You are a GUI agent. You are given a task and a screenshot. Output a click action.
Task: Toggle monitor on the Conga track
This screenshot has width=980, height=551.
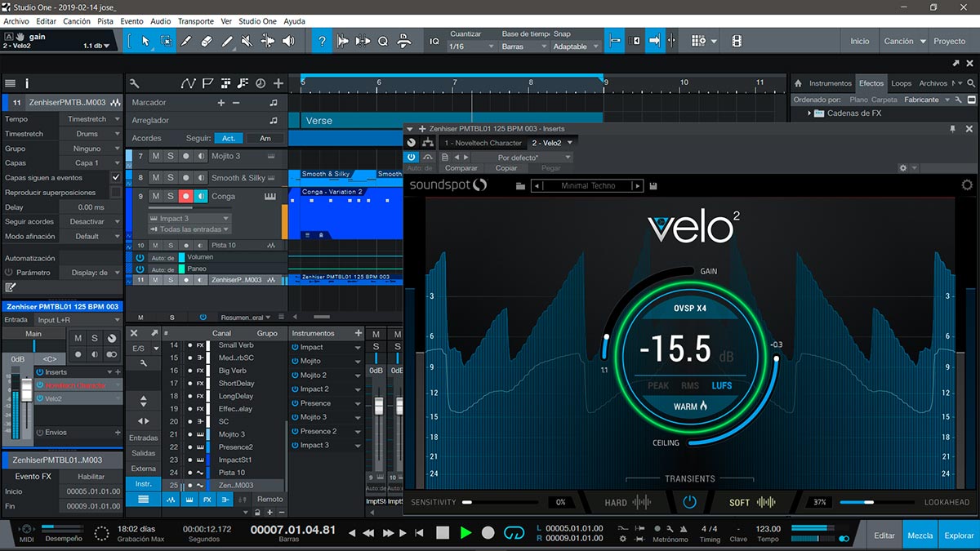(201, 197)
